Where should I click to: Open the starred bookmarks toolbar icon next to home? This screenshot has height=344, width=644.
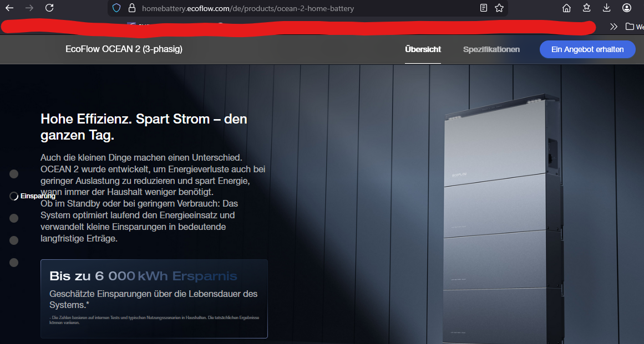(586, 8)
